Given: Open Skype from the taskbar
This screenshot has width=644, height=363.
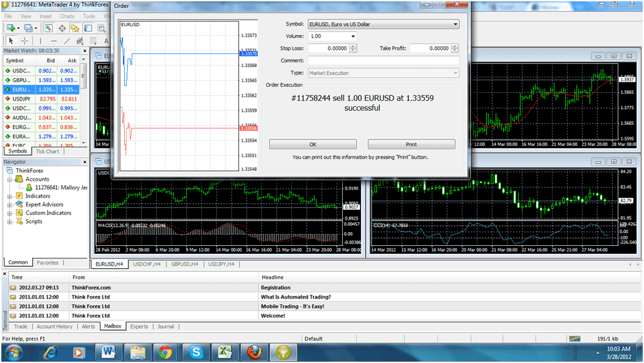Looking at the screenshot, I should tap(196, 352).
